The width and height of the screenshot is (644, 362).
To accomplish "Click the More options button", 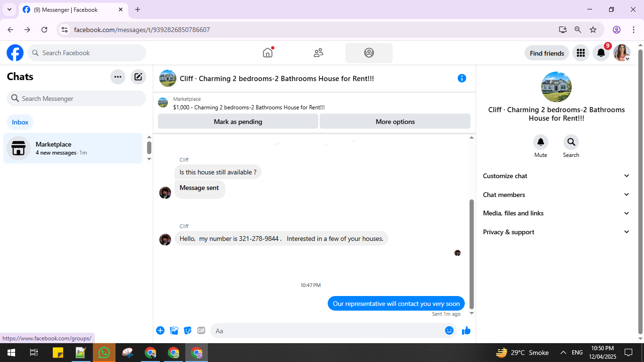I will coord(395,122).
